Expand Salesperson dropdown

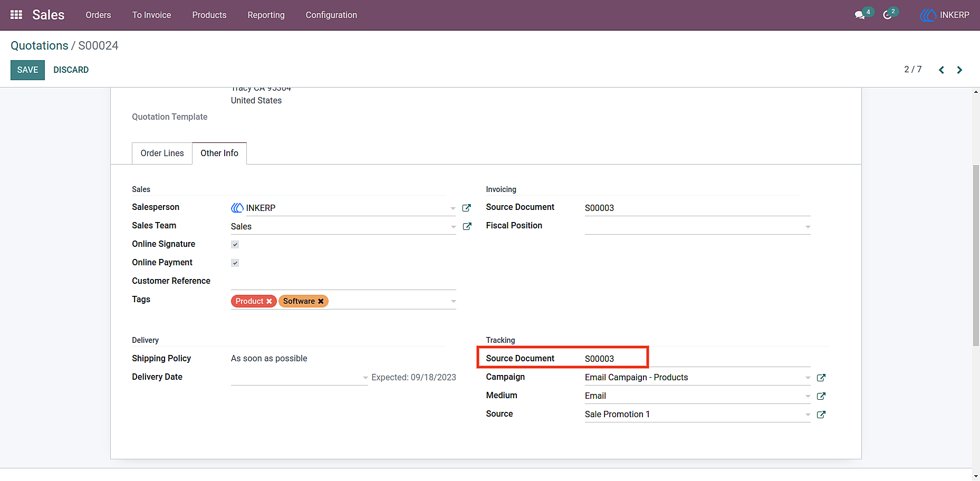(x=453, y=208)
